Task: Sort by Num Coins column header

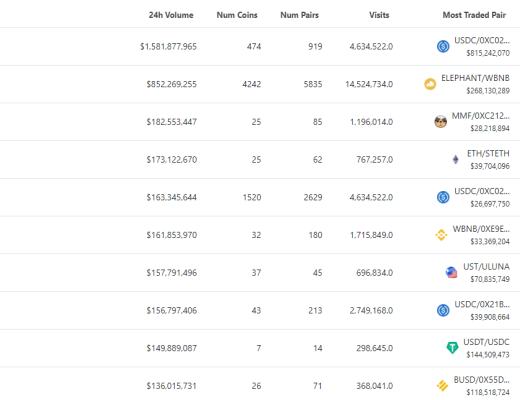Action: tap(237, 15)
